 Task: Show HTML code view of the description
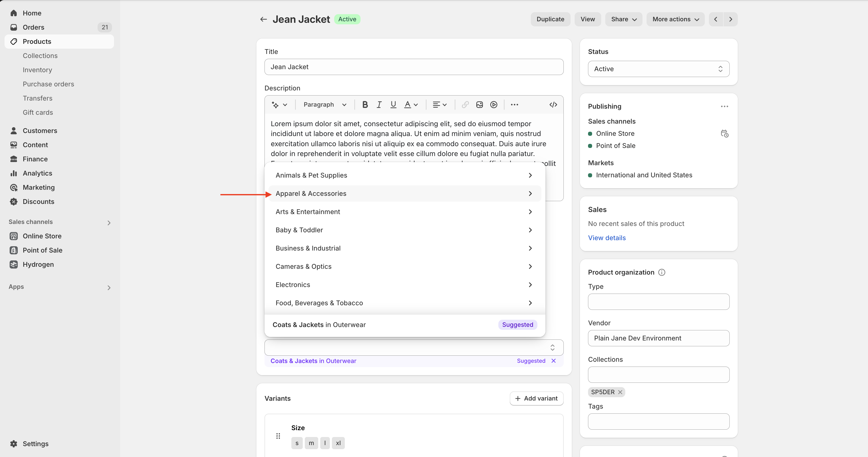tap(553, 104)
